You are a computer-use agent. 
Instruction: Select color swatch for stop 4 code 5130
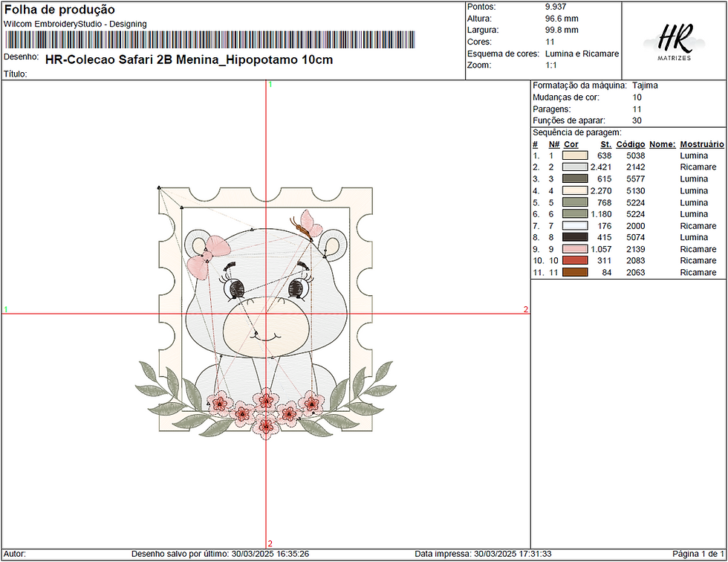point(575,191)
